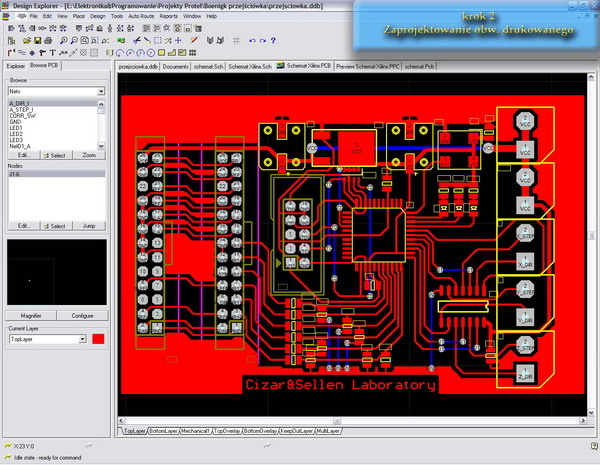Open the Design menu
The image size is (600, 465).
pos(98,16)
